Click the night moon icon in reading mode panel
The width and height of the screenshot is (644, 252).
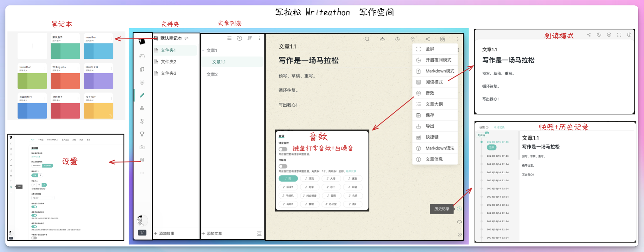click(599, 35)
